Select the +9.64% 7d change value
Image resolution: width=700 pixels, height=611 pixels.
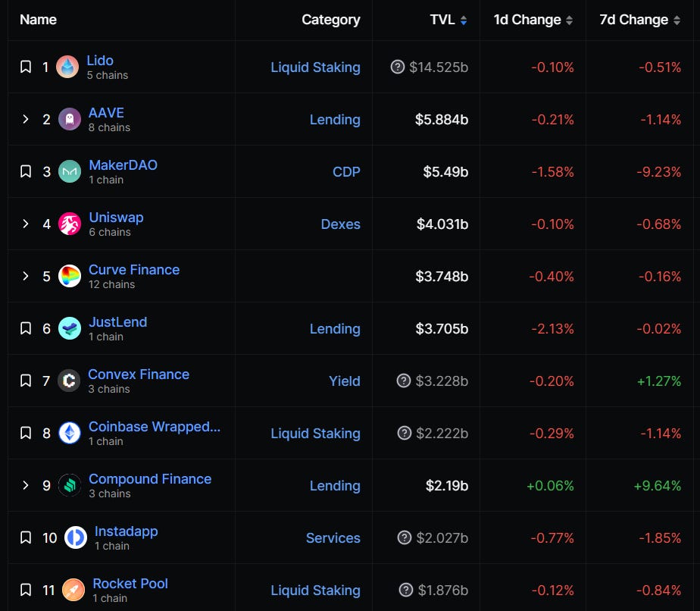658,485
